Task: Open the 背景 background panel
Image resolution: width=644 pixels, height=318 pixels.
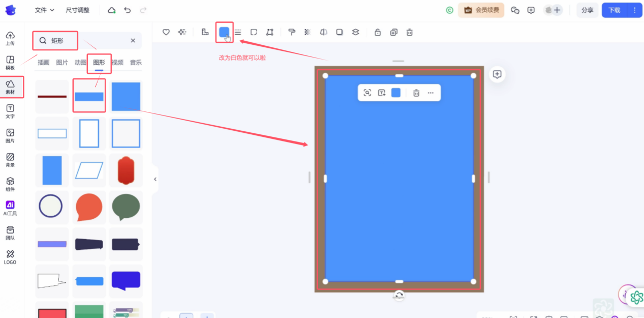Action: (x=10, y=160)
